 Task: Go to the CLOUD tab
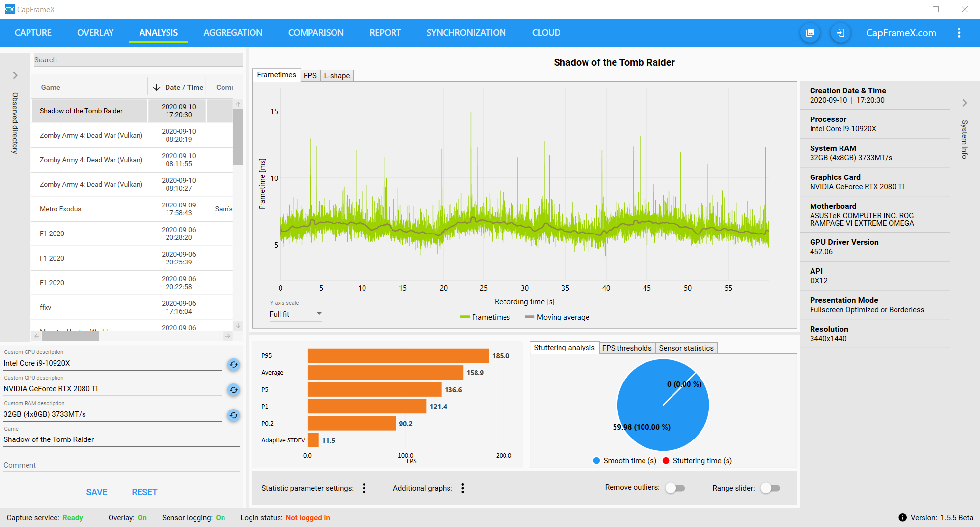[546, 33]
